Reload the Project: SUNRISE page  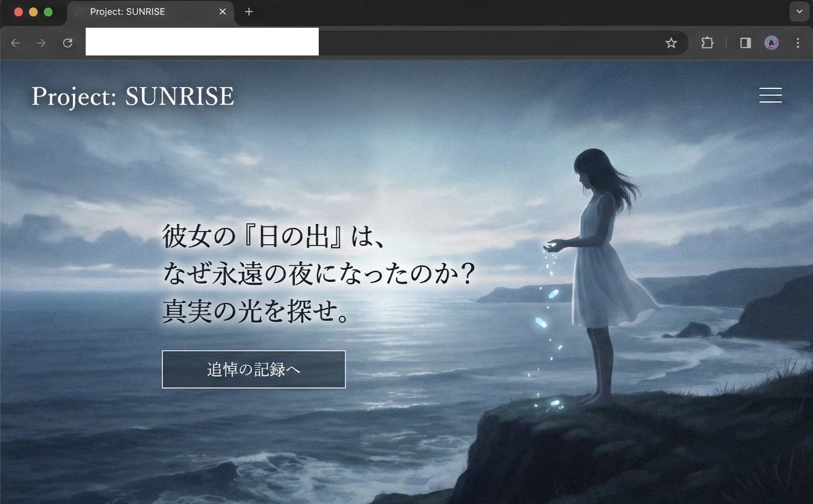pos(67,43)
